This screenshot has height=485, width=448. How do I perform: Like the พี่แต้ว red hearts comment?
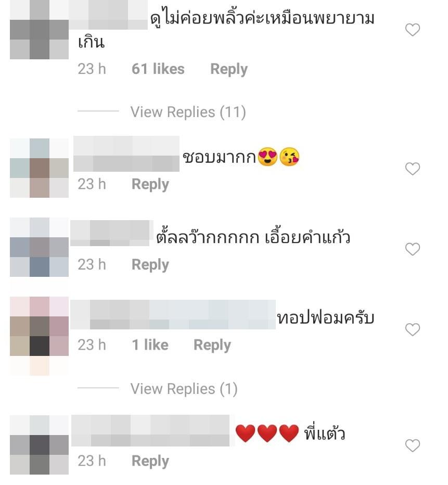(x=413, y=445)
